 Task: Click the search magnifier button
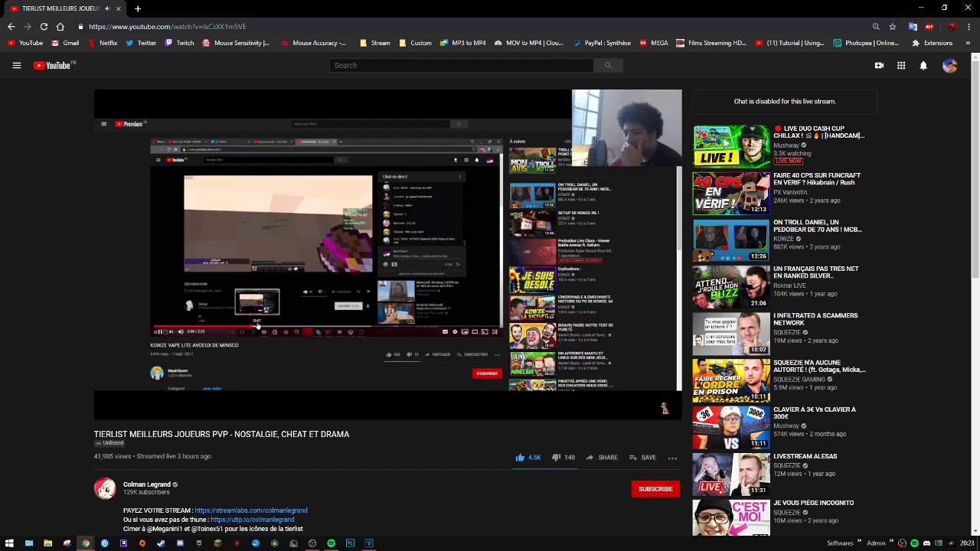click(x=608, y=66)
